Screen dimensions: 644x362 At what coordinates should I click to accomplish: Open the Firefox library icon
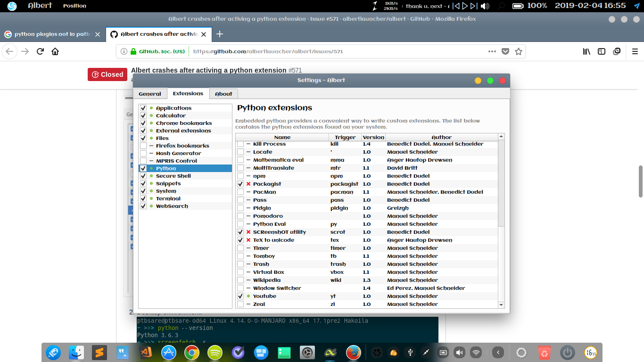[586, 51]
